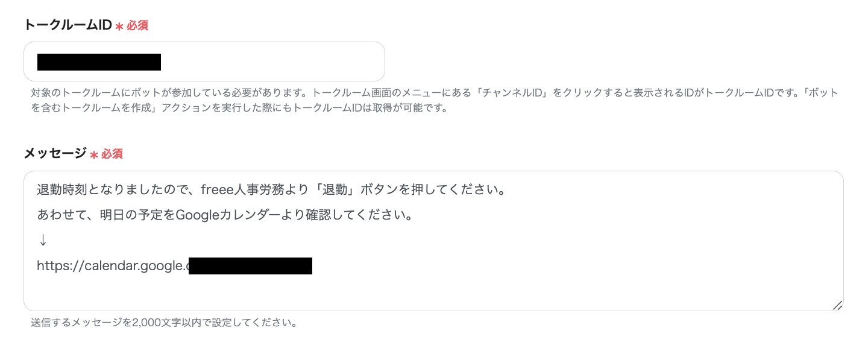Click the Google Calendar URL in the message
This screenshot has height=351, width=868.
point(175,265)
